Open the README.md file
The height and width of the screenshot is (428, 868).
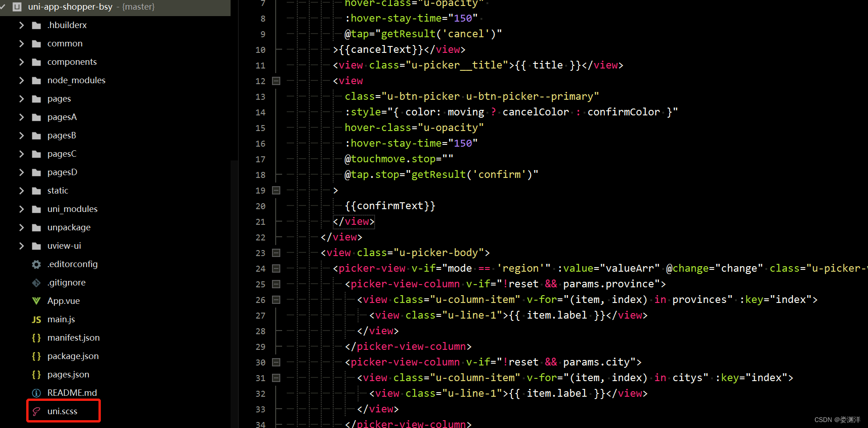[72, 393]
